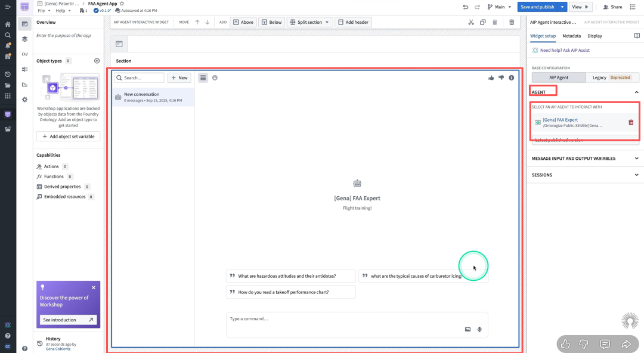Click See introduction in Workshop card
This screenshot has width=644, height=353.
pos(68,320)
